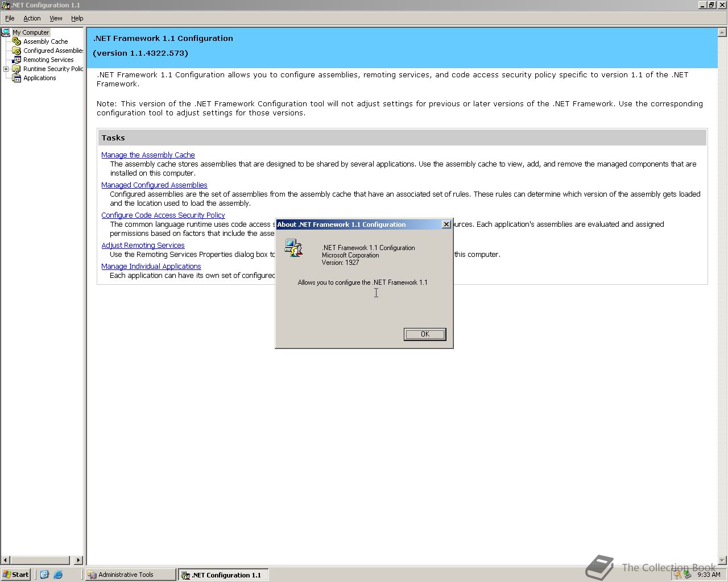Click the 9:33 AM system clock

[x=709, y=575]
